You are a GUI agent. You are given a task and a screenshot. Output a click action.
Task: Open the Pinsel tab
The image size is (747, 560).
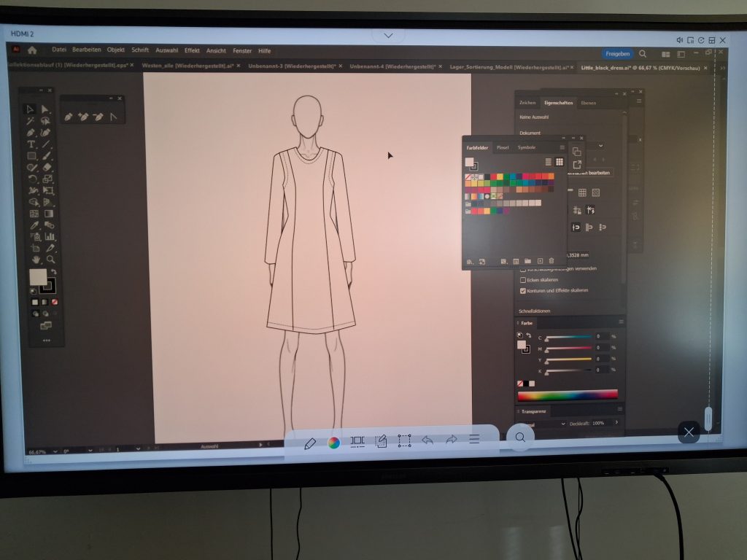(503, 147)
